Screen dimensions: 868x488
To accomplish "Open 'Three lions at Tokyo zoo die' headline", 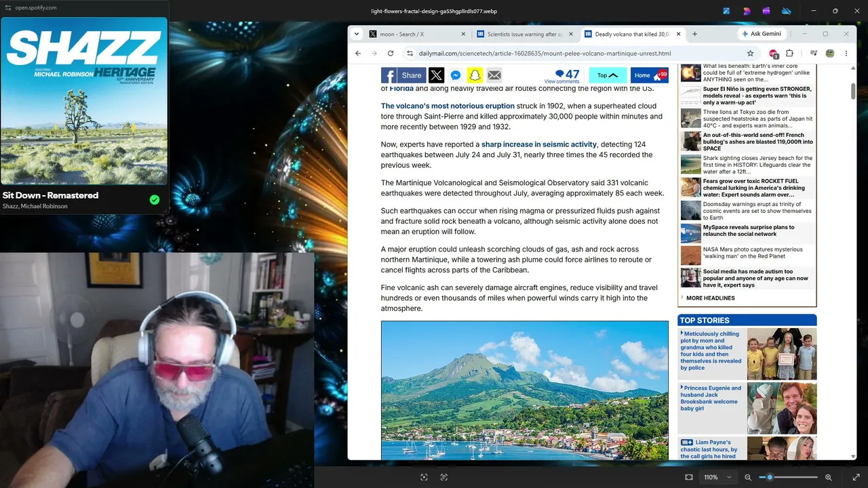I will pyautogui.click(x=757, y=119).
